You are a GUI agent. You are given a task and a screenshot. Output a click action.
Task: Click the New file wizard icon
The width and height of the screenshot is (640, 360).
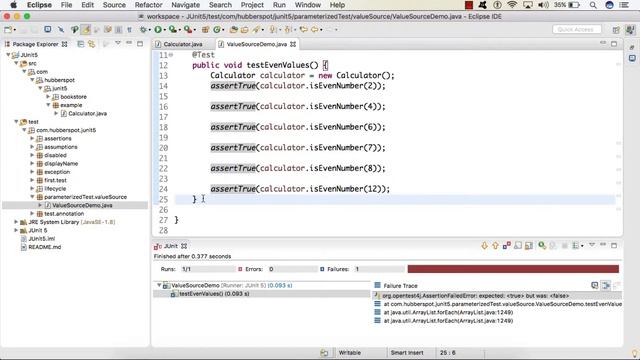8,29
